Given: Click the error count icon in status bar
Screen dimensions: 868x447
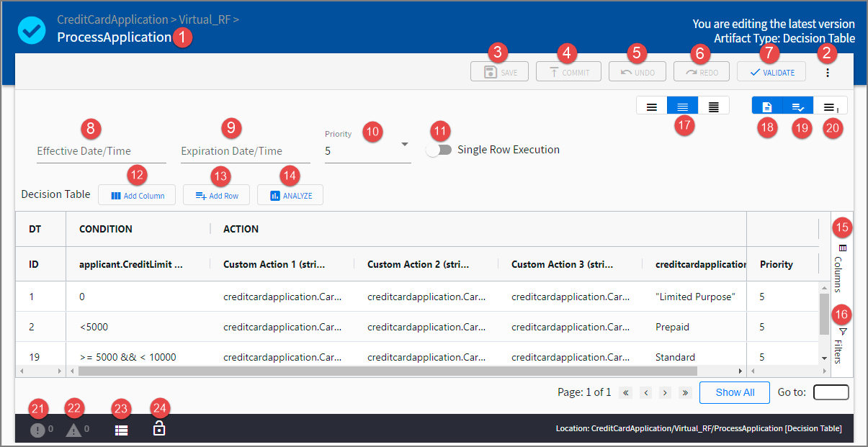Looking at the screenshot, I should click(x=37, y=430).
